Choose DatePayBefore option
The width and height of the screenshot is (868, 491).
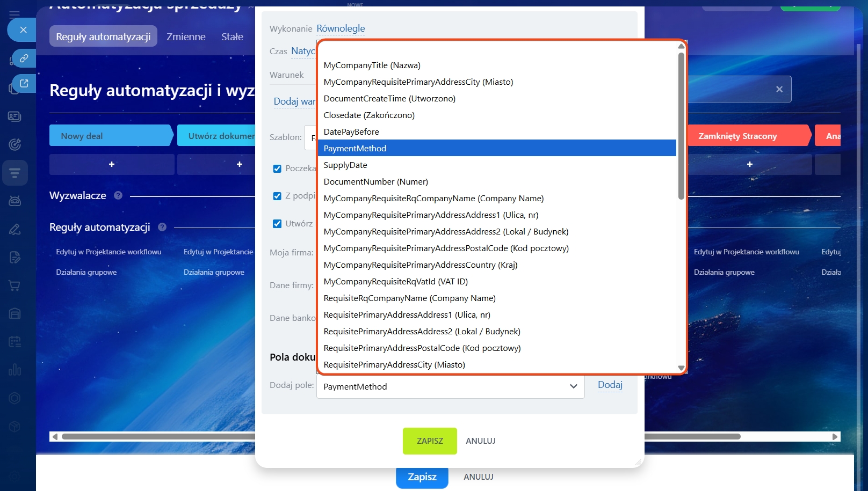click(x=497, y=132)
